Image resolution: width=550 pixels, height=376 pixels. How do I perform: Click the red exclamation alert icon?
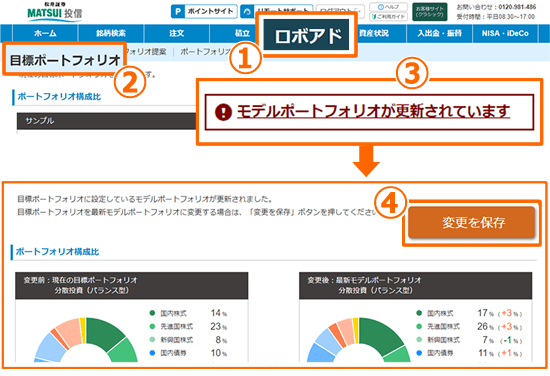click(223, 112)
